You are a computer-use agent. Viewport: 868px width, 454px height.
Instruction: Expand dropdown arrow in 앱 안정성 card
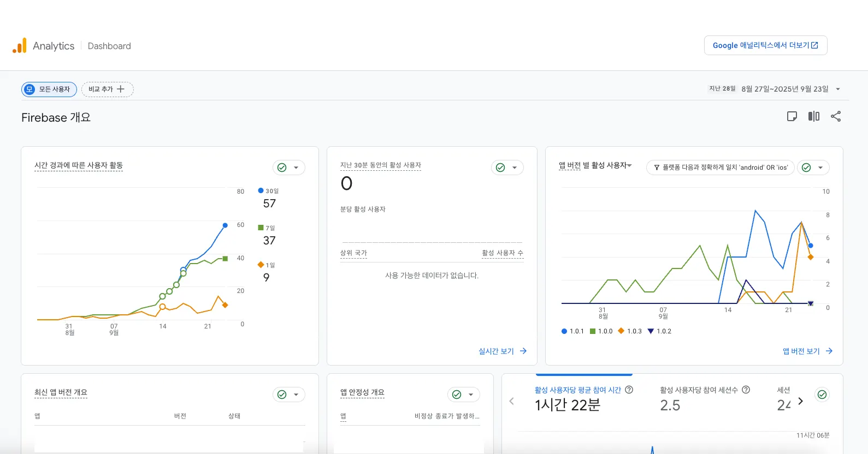(471, 395)
